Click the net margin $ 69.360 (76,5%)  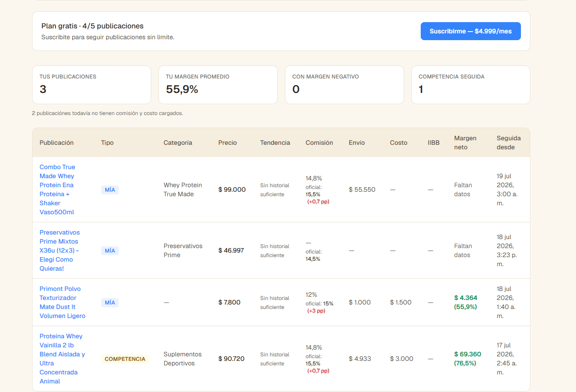tap(468, 359)
